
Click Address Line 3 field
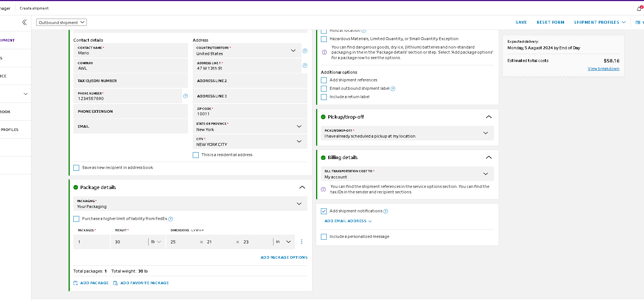pyautogui.click(x=250, y=96)
